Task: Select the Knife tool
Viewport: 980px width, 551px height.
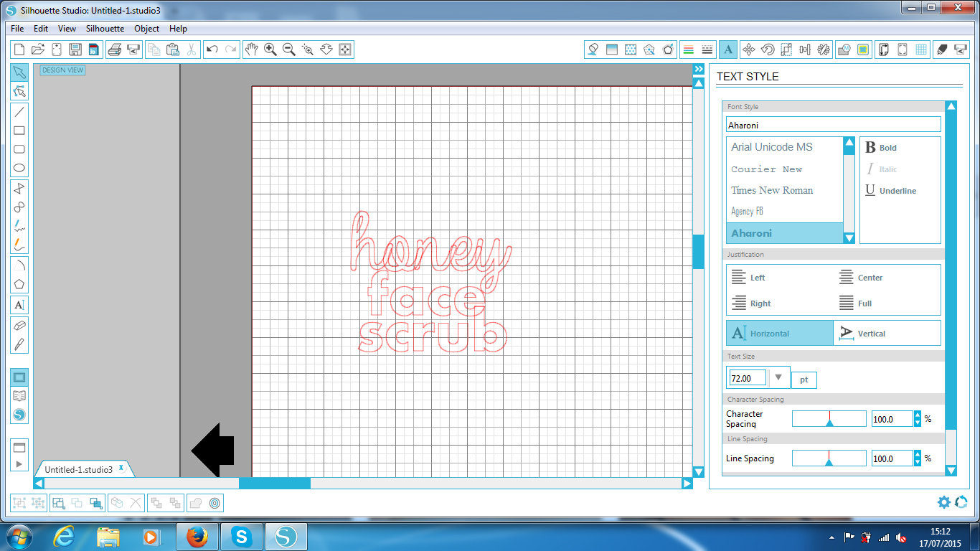Action: click(19, 344)
